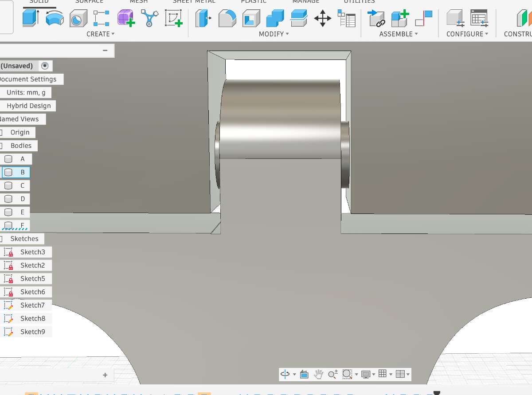Click the locked sketch icon beside Sketch3
Screen dimensions: 532x395
pyautogui.click(x=8, y=252)
